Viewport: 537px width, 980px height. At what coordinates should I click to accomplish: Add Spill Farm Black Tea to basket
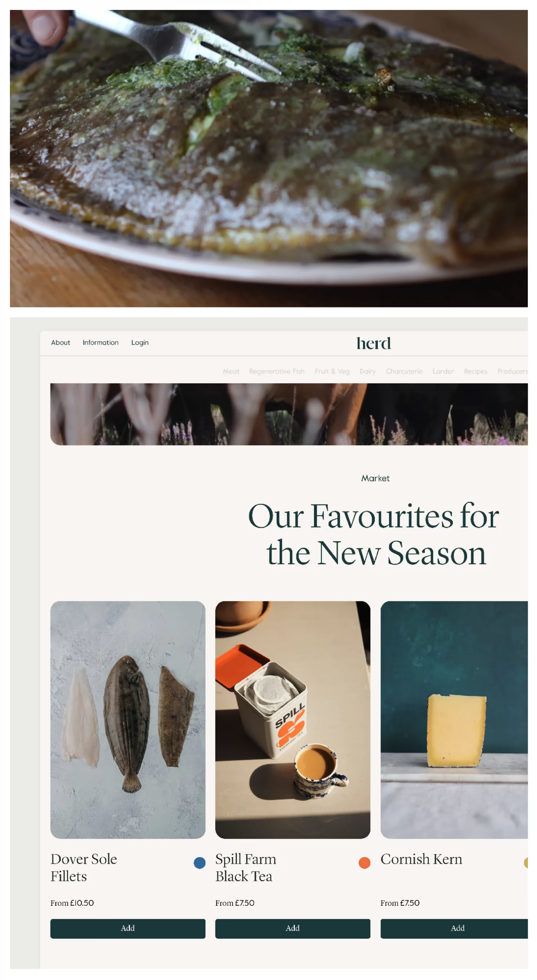(293, 928)
